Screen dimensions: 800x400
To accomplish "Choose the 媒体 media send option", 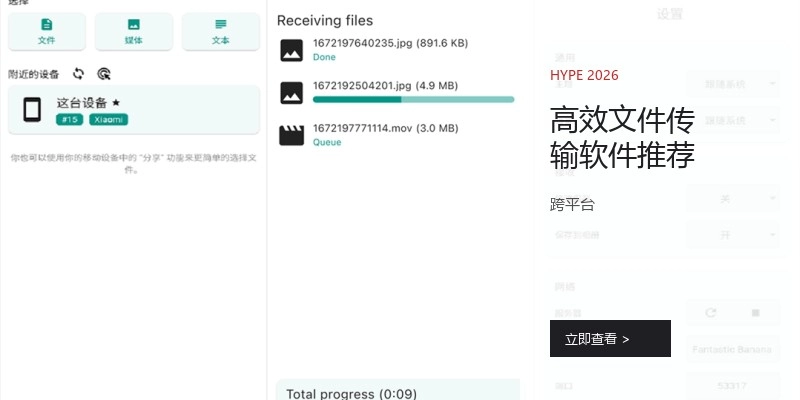I will (x=134, y=32).
